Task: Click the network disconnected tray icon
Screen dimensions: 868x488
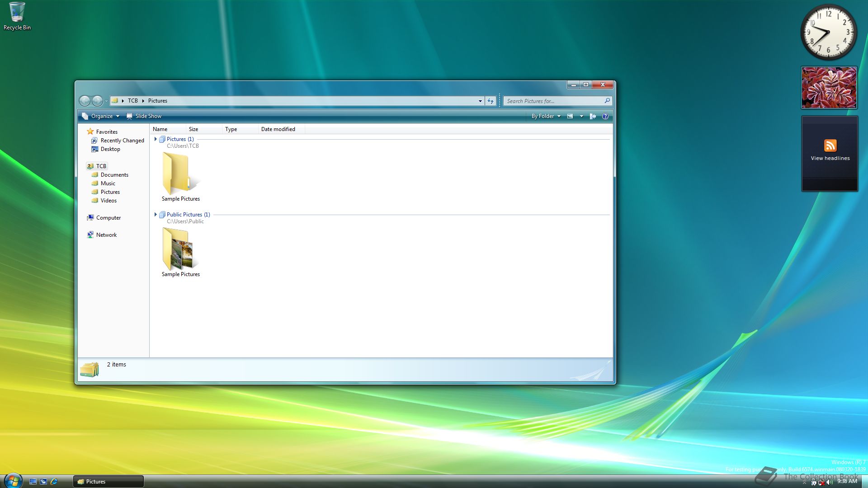Action: click(821, 482)
